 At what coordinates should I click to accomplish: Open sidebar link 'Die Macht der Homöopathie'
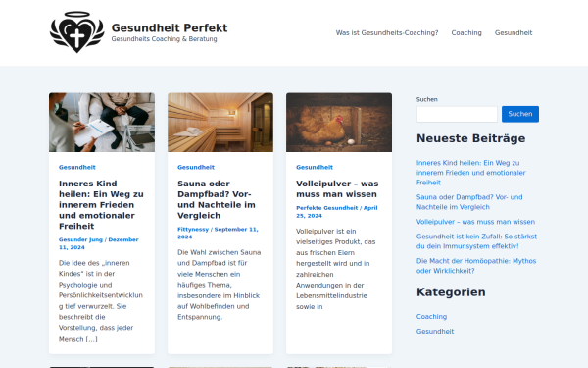coord(476,266)
